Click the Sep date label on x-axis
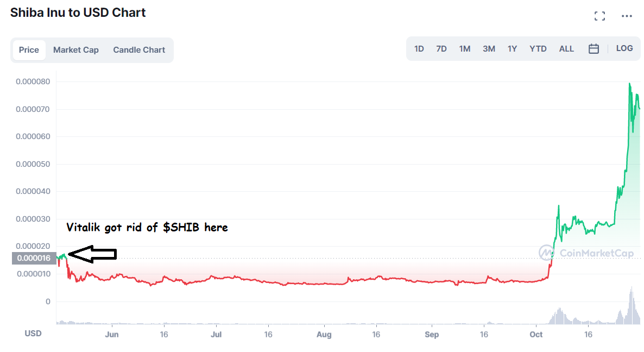The image size is (644, 352). [432, 334]
